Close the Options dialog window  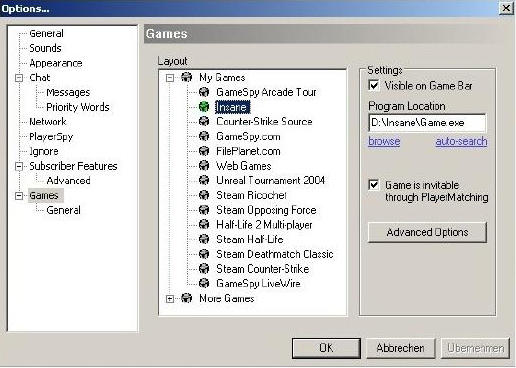[506, 8]
